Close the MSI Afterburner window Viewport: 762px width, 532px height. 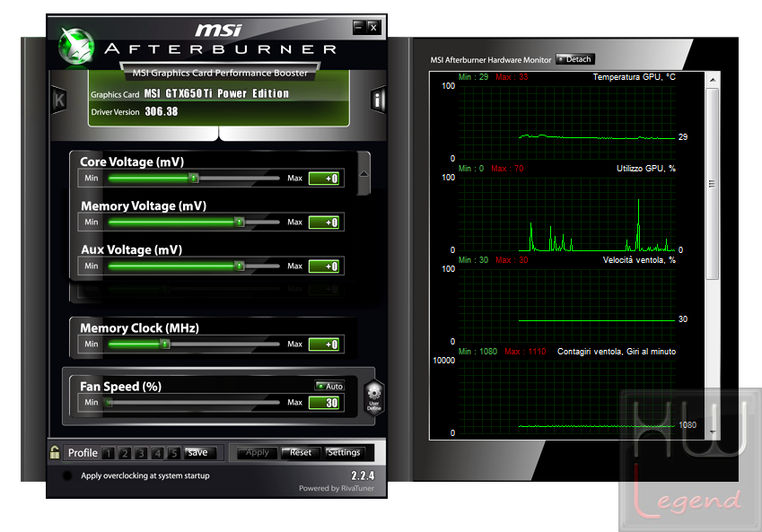point(373,27)
